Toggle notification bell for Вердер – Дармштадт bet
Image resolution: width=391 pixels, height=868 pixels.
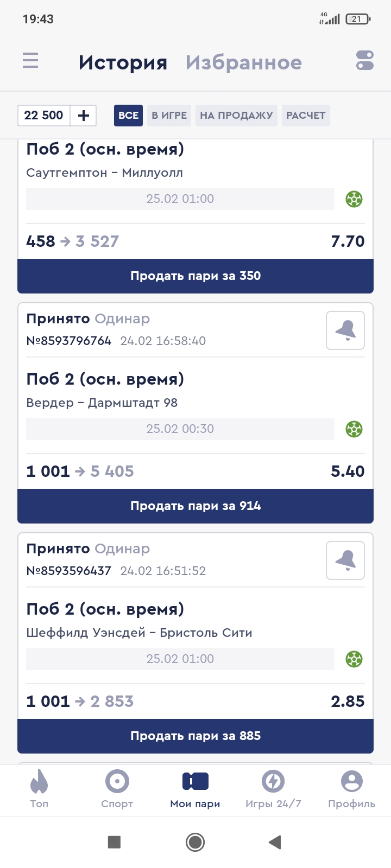pos(345,330)
